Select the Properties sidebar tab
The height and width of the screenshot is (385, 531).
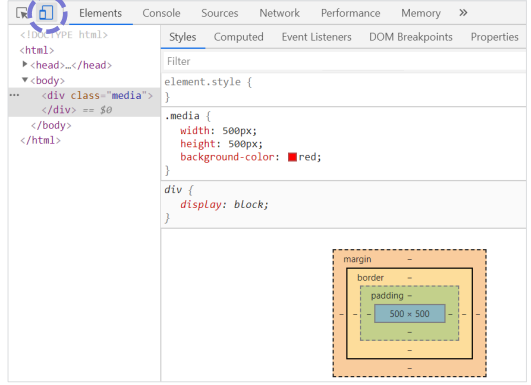pos(494,37)
